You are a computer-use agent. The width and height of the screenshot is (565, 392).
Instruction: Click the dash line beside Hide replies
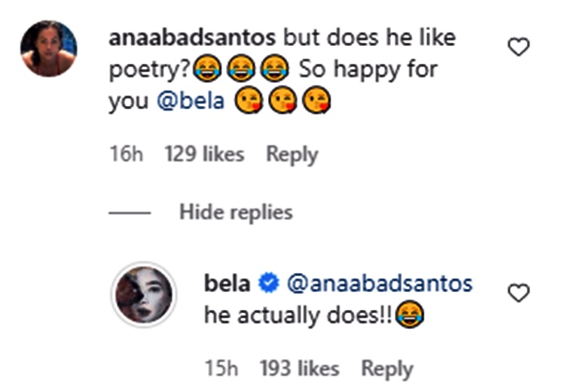tap(130, 213)
